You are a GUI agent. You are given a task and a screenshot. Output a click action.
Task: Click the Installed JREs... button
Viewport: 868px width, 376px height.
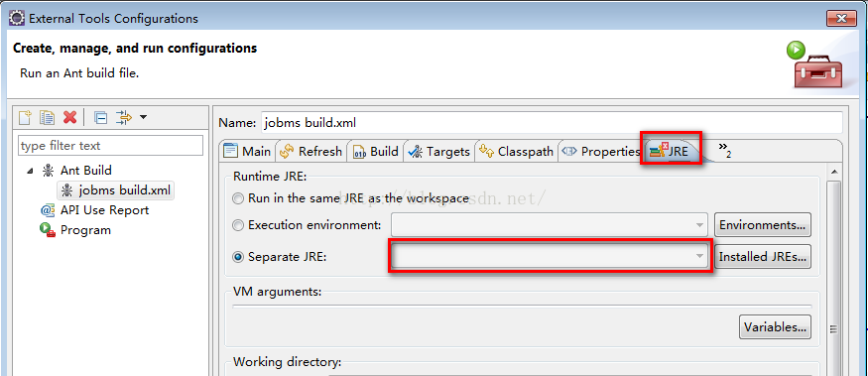(763, 257)
